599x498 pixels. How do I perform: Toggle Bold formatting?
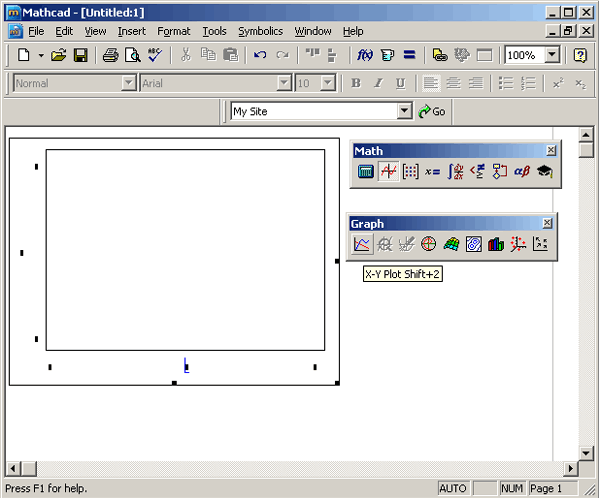click(356, 83)
